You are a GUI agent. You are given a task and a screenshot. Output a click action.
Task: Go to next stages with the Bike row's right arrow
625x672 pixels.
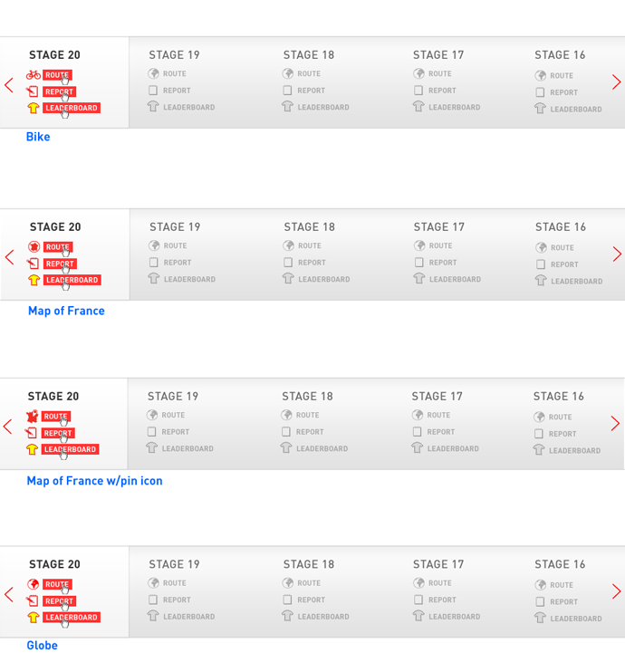[617, 82]
